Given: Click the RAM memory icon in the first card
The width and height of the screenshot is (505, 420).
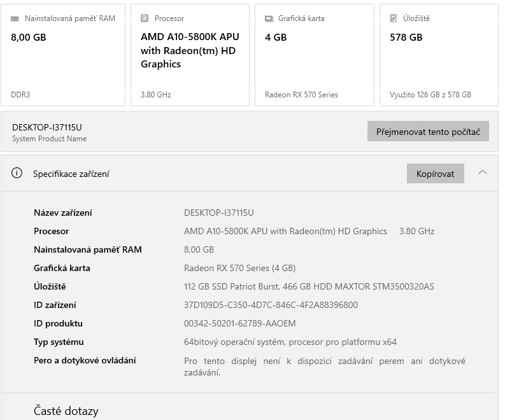Looking at the screenshot, I should coord(15,18).
